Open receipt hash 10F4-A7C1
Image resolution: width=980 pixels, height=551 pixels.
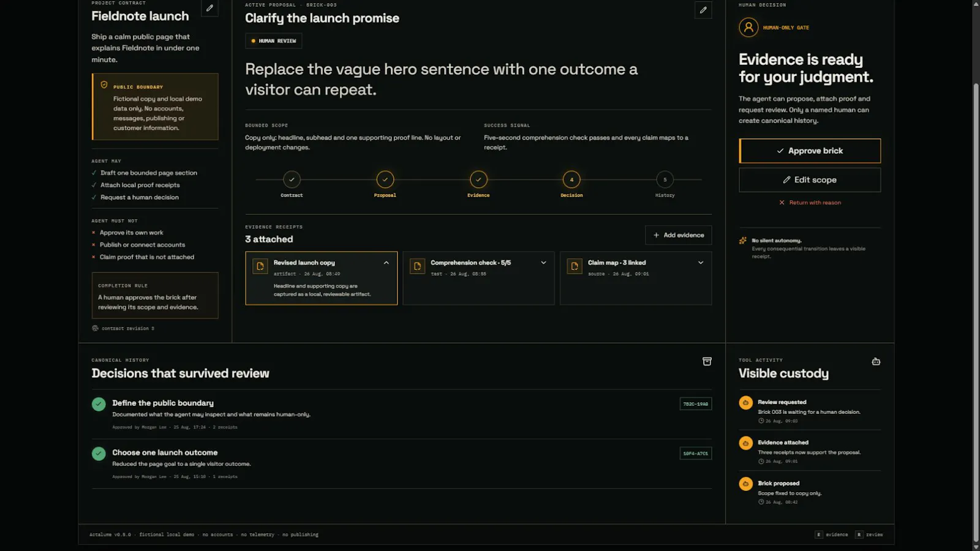click(x=696, y=454)
